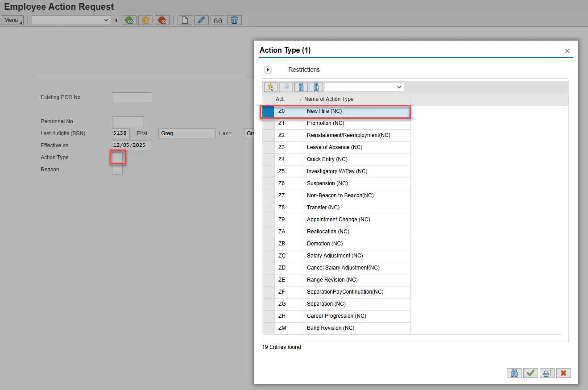Image resolution: width=588 pixels, height=390 pixels.
Task: Open the dropdown in the Action Type list toolbar
Action: [x=399, y=87]
